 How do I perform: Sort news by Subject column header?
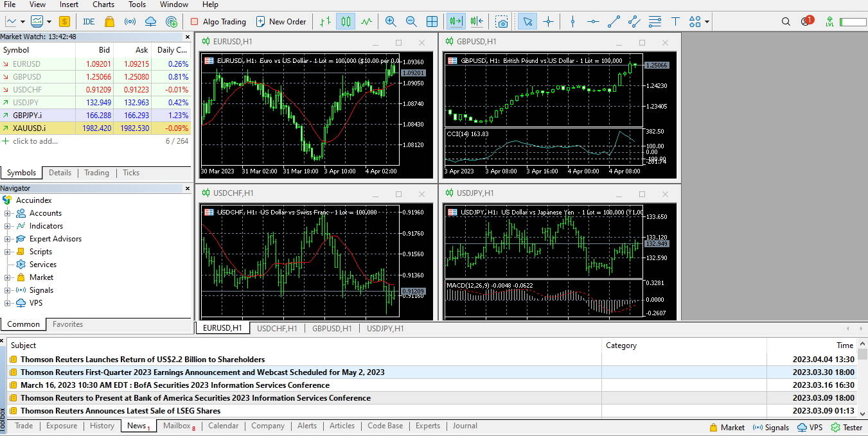tap(304, 345)
